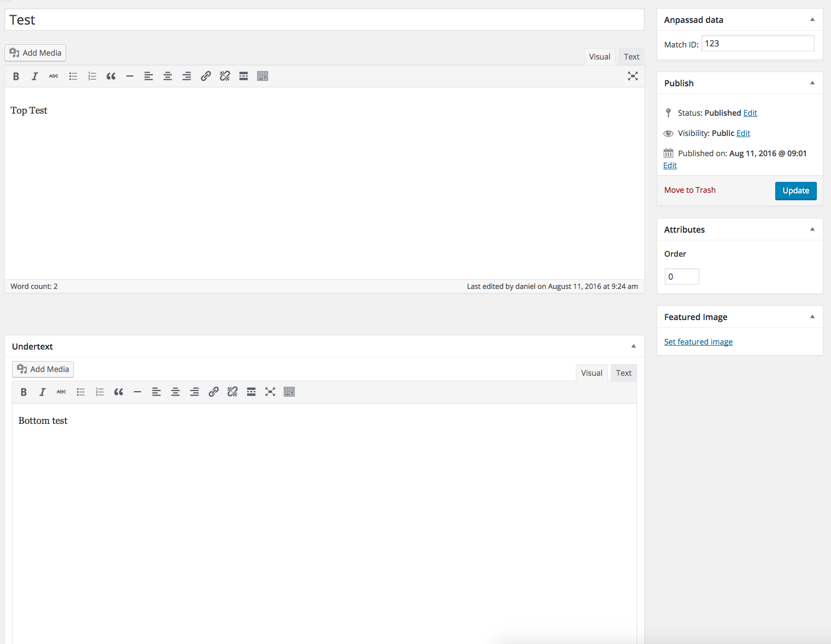Switch the Undertext editor to Visual tab
Image resolution: width=831 pixels, height=644 pixels.
click(592, 373)
